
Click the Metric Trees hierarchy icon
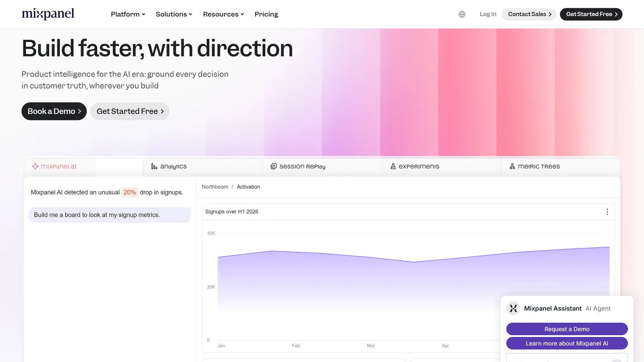(512, 166)
